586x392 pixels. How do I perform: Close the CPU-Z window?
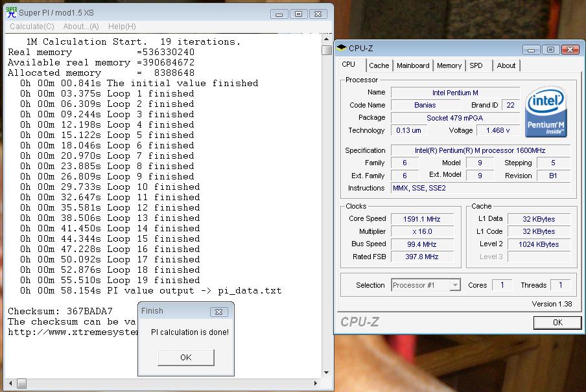[570, 49]
